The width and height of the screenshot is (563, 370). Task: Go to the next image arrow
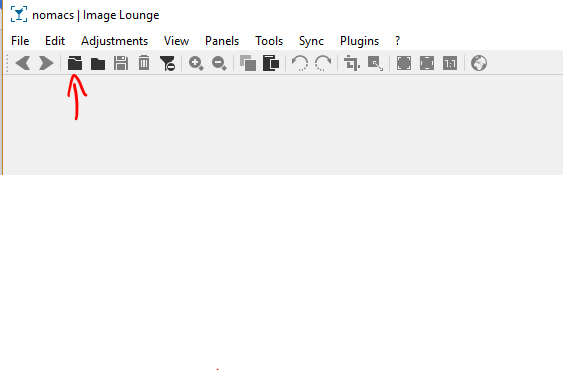(x=46, y=63)
